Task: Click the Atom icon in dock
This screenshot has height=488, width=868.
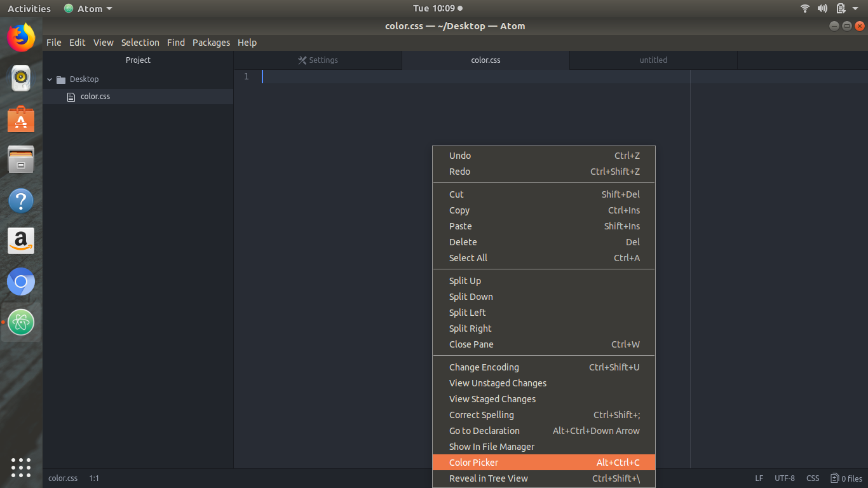Action: point(21,322)
